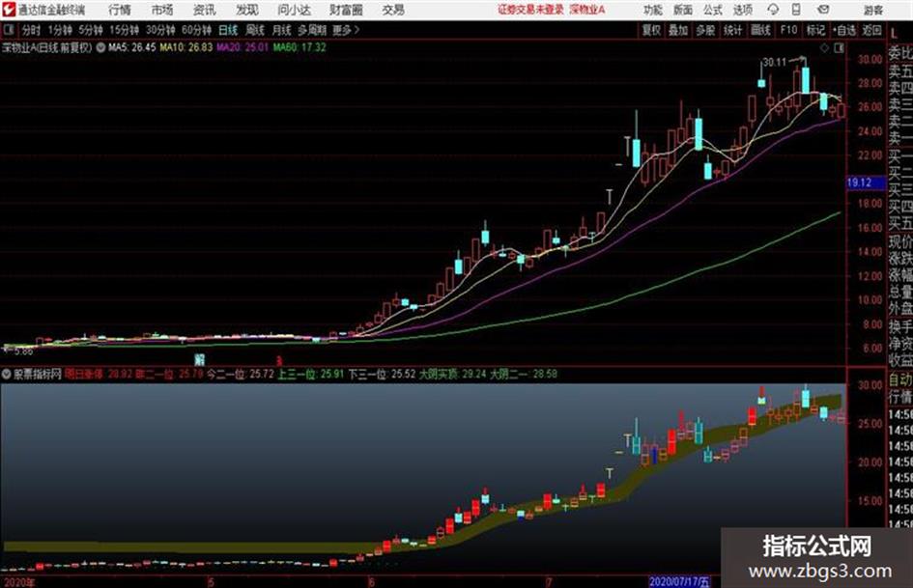Click the 自动 label in right sidebar

point(900,380)
